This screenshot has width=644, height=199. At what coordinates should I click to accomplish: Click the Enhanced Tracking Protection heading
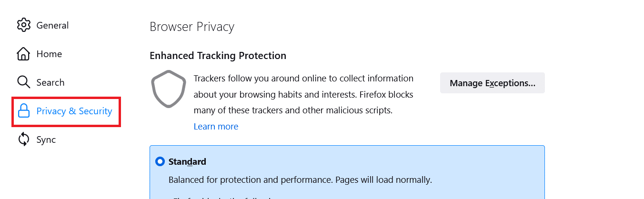click(x=218, y=56)
